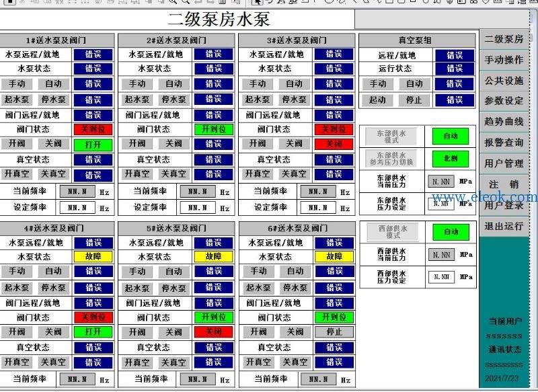538x392 pixels.
Task: Click 关真空 for the 6# pump
Action: (x=295, y=362)
